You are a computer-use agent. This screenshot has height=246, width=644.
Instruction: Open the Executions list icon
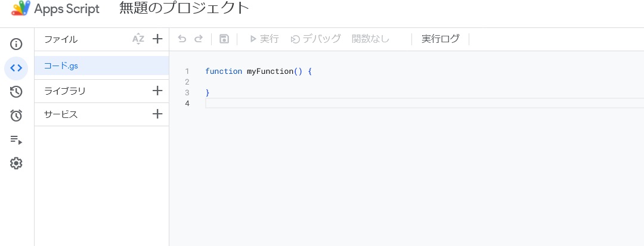tap(16, 140)
